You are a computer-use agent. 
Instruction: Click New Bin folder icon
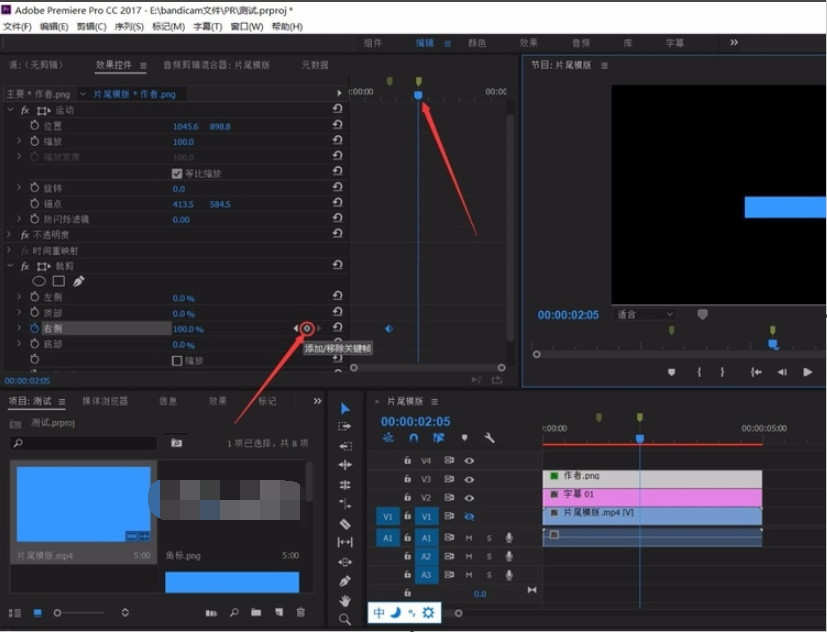pos(256,612)
